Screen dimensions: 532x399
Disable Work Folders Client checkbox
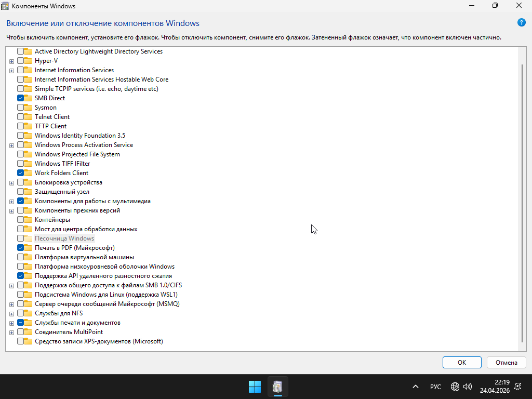[20, 173]
